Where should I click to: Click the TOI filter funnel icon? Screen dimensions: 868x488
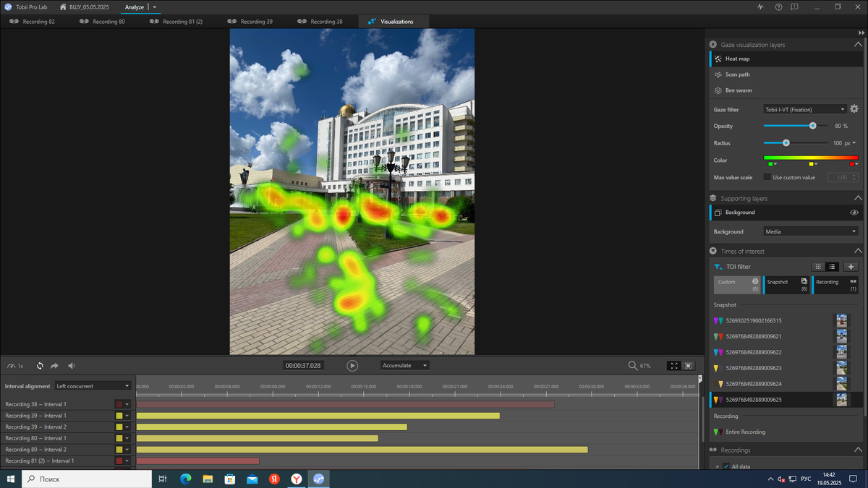tap(718, 267)
